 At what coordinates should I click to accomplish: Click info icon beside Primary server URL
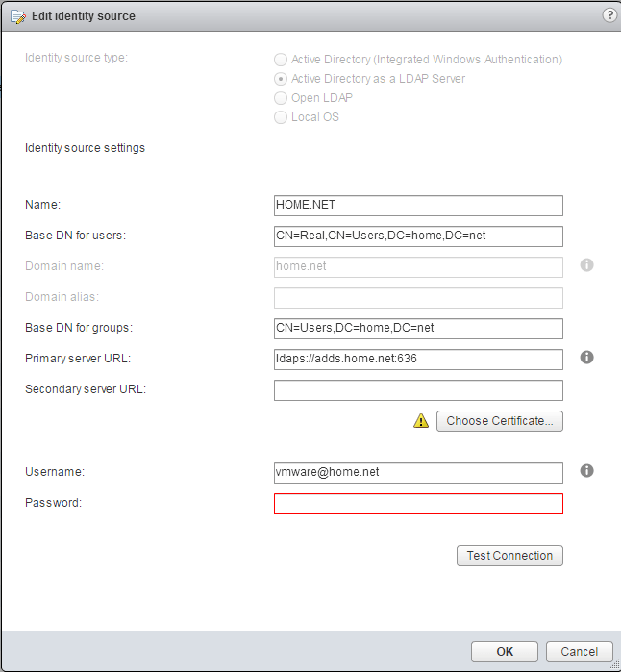[x=586, y=357]
